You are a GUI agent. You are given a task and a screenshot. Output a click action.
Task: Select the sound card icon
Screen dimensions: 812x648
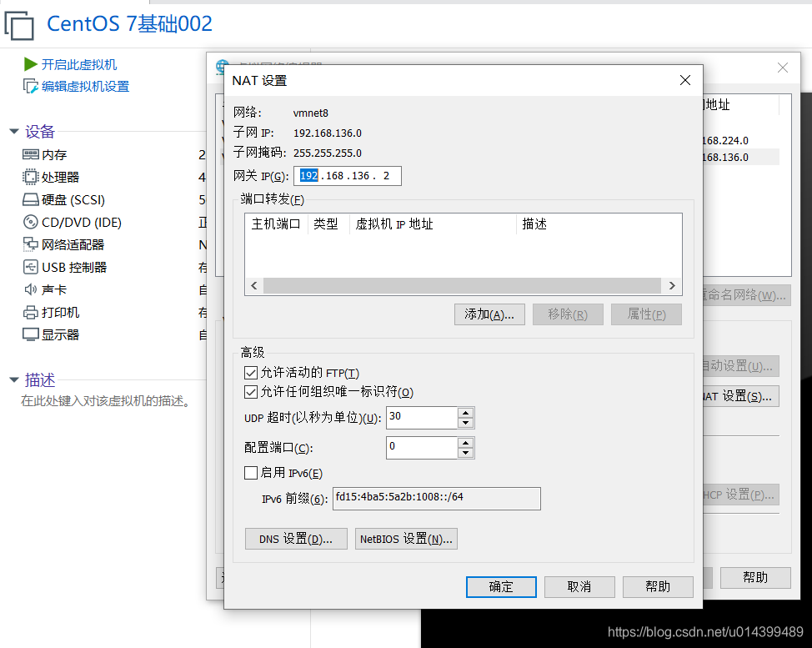[x=31, y=289]
